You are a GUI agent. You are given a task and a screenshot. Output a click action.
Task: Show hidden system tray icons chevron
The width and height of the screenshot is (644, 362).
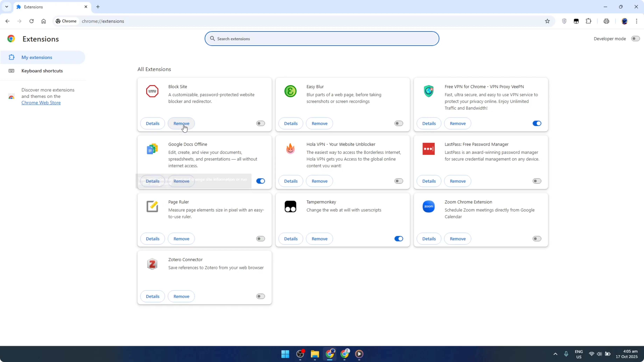[555, 354]
